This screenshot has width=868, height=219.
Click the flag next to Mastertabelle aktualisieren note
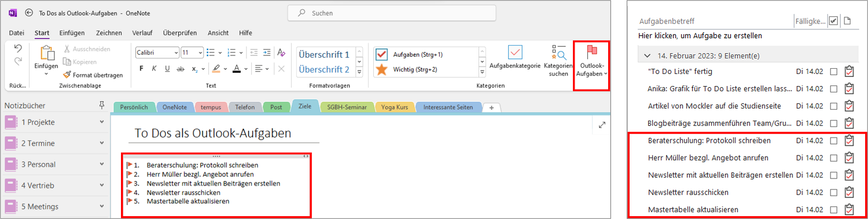click(129, 201)
